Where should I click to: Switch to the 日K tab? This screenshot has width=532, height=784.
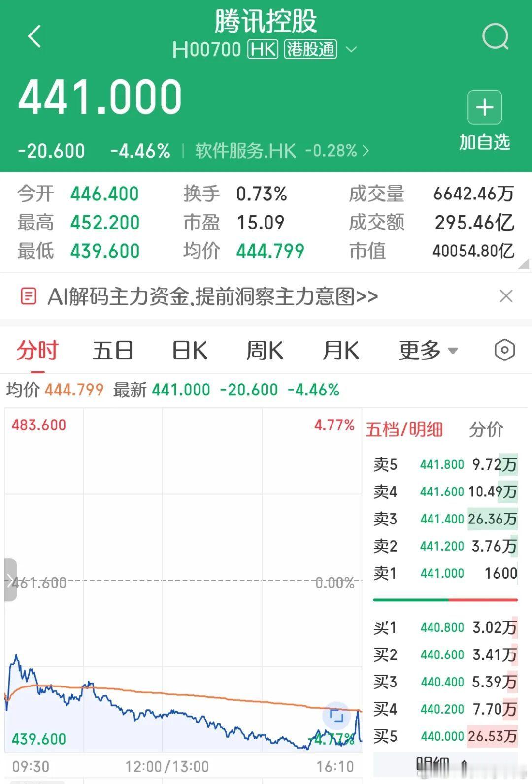(x=190, y=351)
